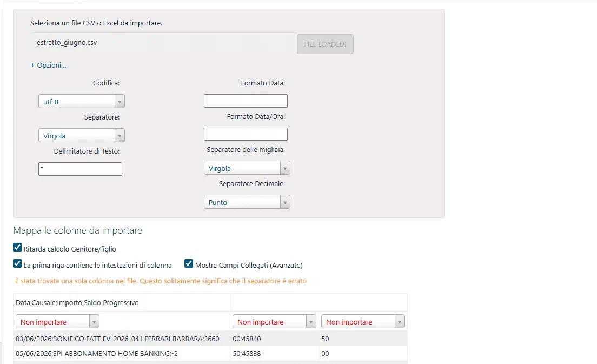Click the Delimitatore di Testo field
The width and height of the screenshot is (597, 364).
coord(81,169)
